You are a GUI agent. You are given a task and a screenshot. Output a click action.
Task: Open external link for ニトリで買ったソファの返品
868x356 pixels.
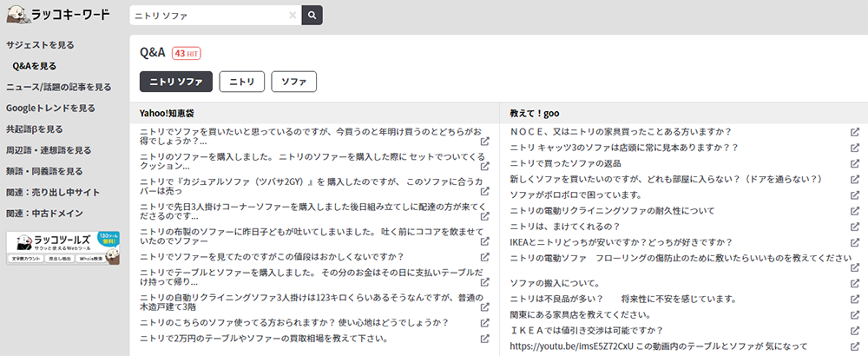click(855, 164)
